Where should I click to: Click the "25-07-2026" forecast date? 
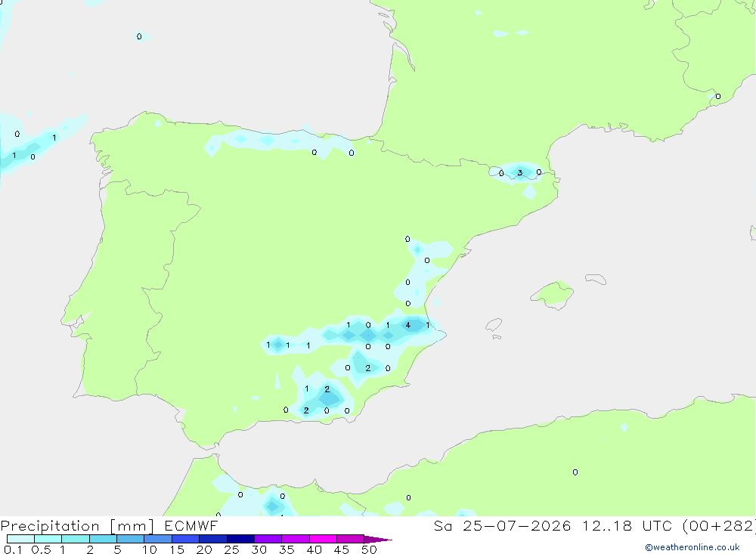517,525
